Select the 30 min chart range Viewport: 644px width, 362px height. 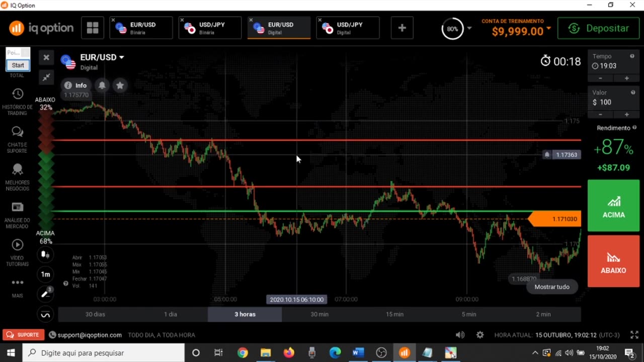tap(319, 314)
